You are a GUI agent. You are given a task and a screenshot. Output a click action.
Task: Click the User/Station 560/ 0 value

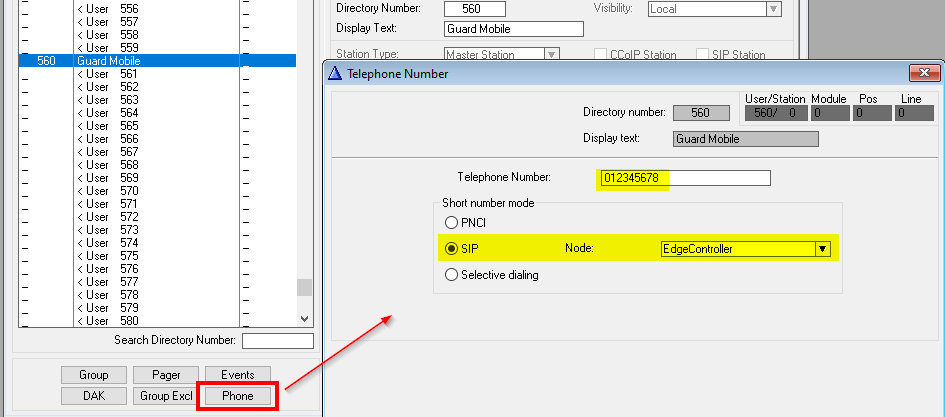tap(776, 113)
